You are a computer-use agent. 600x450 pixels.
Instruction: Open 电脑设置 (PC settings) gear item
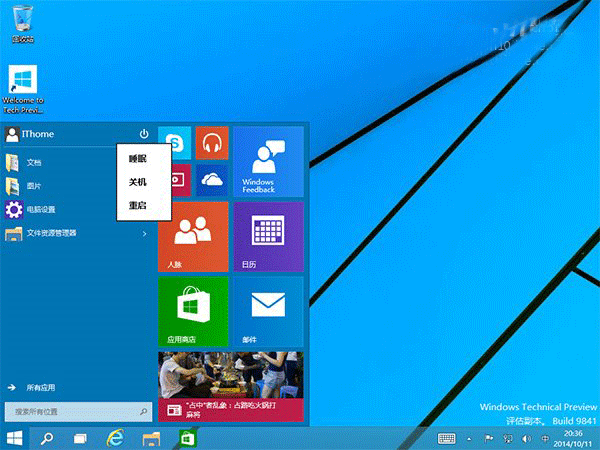pyautogui.click(x=31, y=210)
